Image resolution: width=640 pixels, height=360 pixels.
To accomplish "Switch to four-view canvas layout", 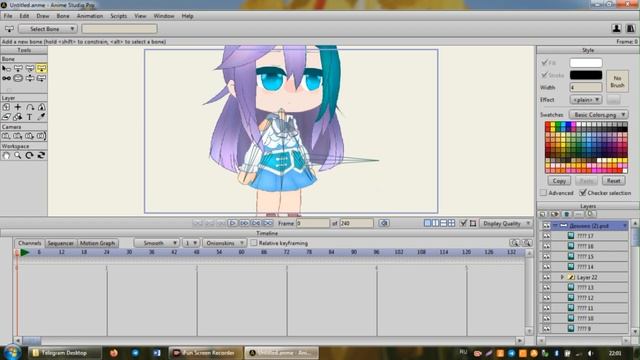I will (451, 223).
